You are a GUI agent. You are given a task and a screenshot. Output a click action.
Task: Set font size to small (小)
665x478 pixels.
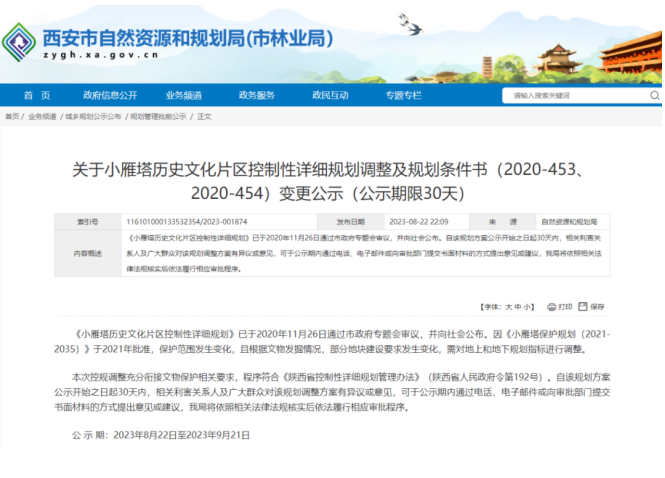(x=527, y=305)
